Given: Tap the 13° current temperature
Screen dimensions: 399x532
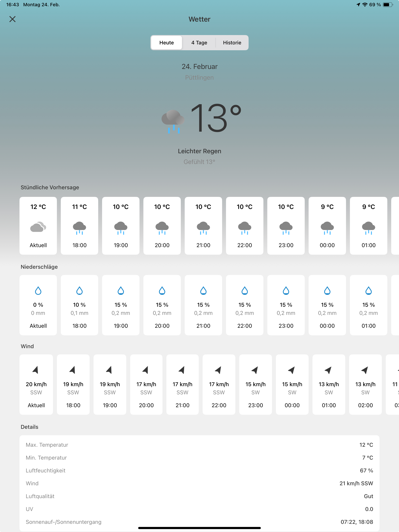Looking at the screenshot, I should (216, 118).
